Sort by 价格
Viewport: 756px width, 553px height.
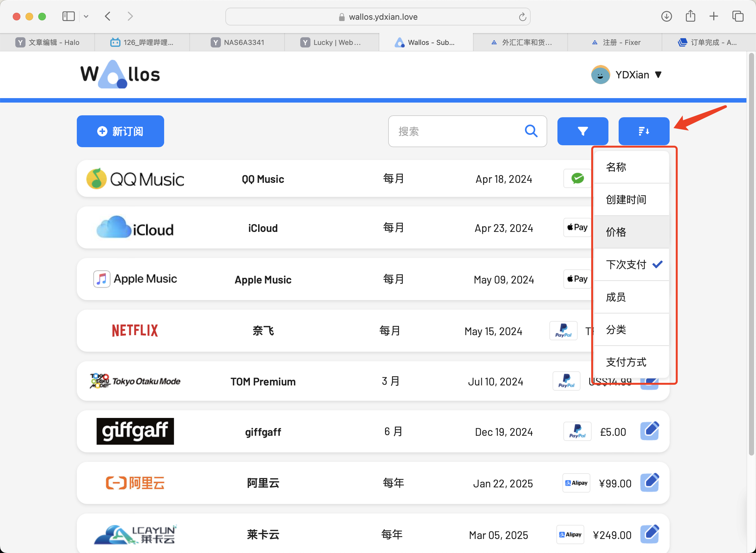tap(631, 232)
